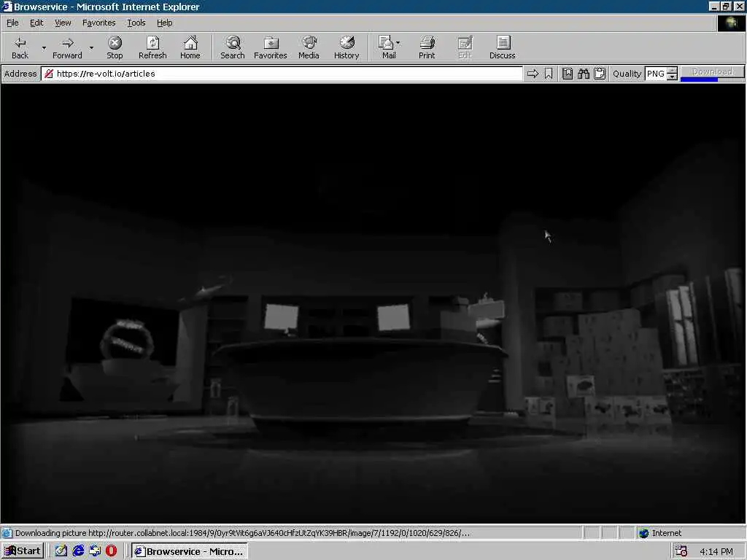747x560 pixels.
Task: Open the Discuss toolbar button
Action: pyautogui.click(x=502, y=47)
